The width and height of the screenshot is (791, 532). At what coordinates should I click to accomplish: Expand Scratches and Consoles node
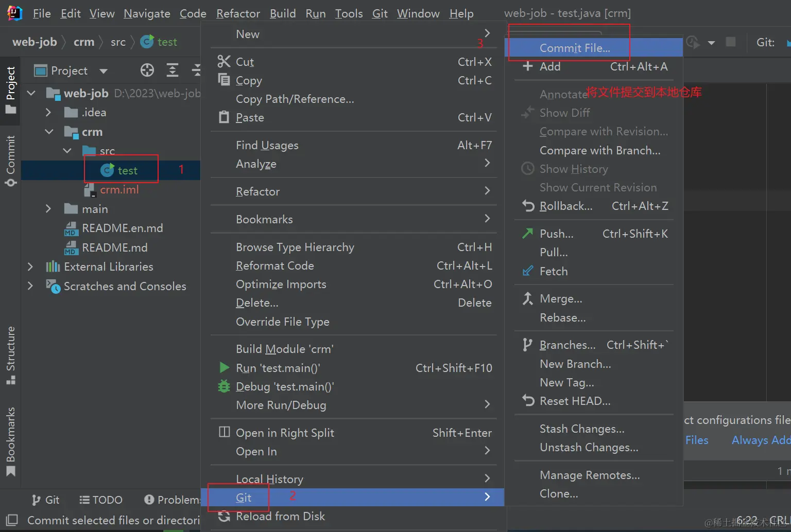(x=30, y=286)
